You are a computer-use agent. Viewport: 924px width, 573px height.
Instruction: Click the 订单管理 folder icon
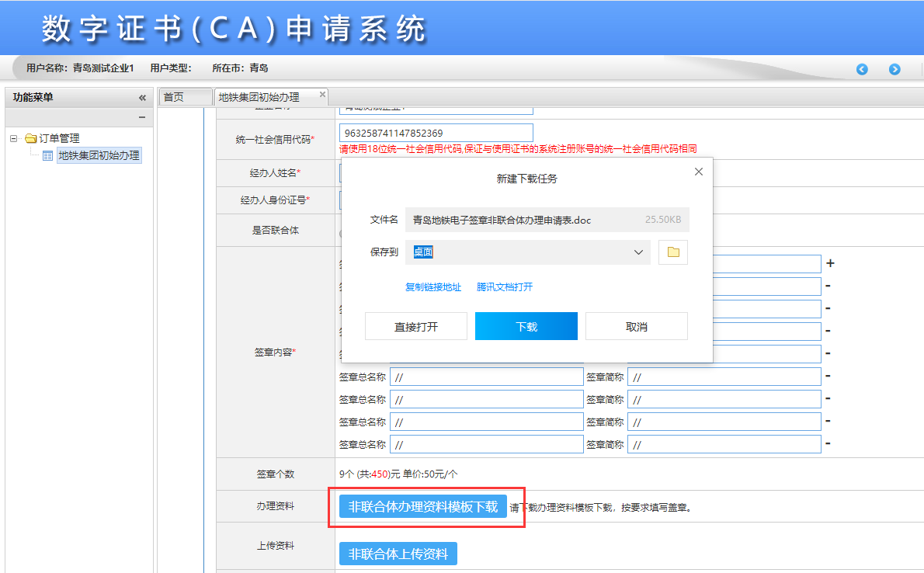(x=31, y=138)
